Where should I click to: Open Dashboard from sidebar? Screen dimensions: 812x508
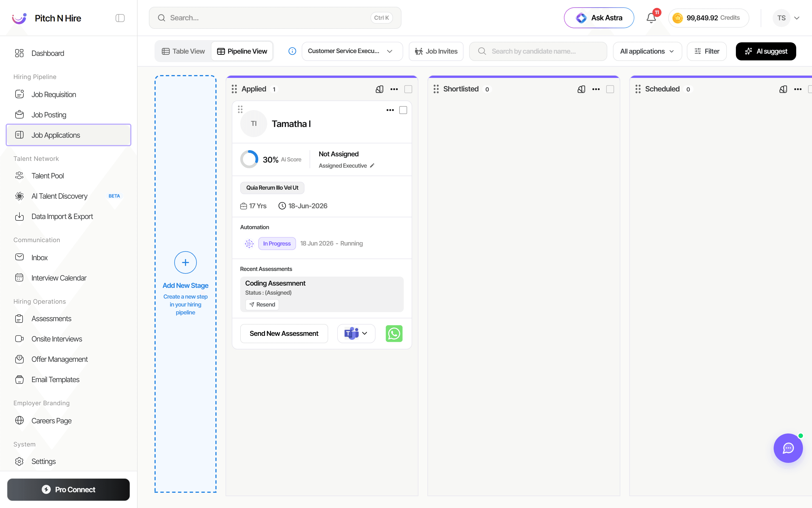click(69, 53)
